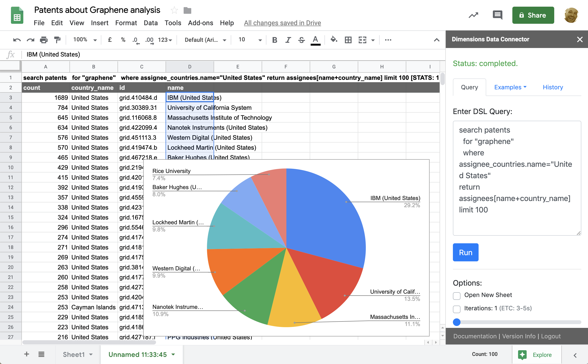Screen dimensions: 588x364
Task: Tick the Open New Sheet checkbox
Action: tap(456, 296)
